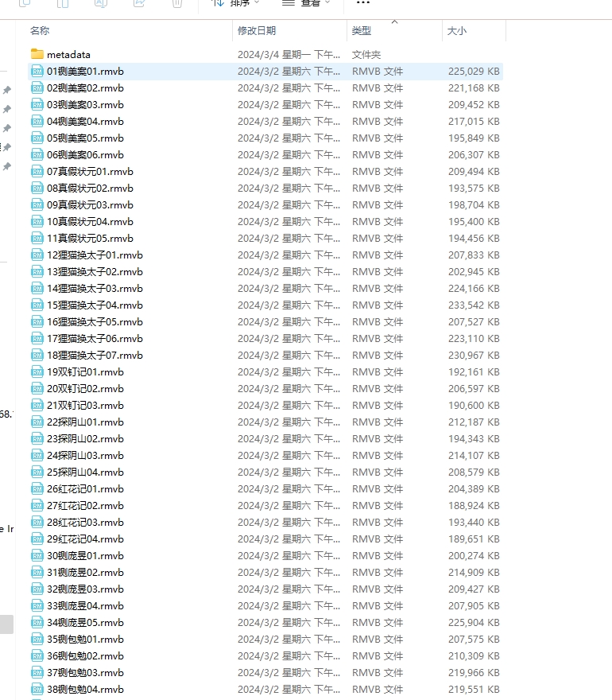Screen dimensions: 612x700
Task: Click the file icon of 09真假状元03.rmvb
Action: coord(37,205)
